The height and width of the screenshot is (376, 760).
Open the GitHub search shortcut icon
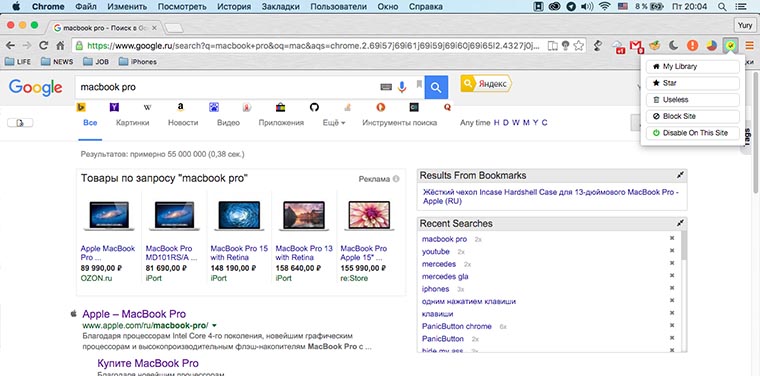pos(314,108)
